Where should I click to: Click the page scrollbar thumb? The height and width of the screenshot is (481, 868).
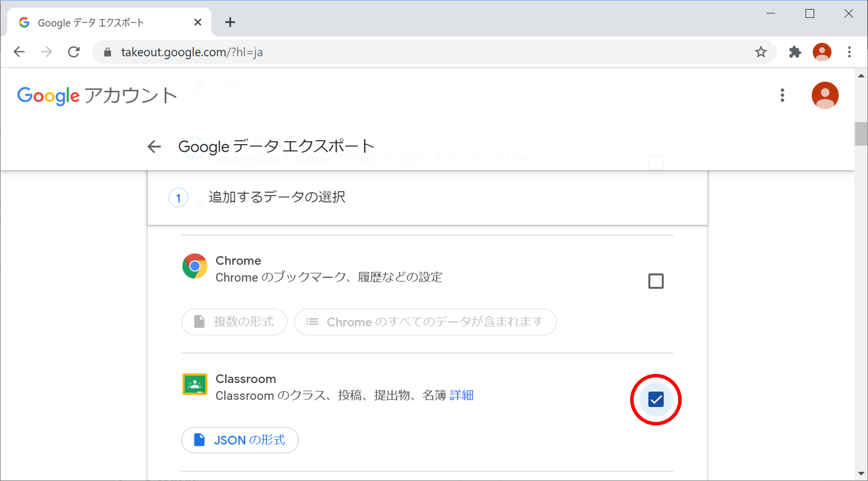click(861, 134)
